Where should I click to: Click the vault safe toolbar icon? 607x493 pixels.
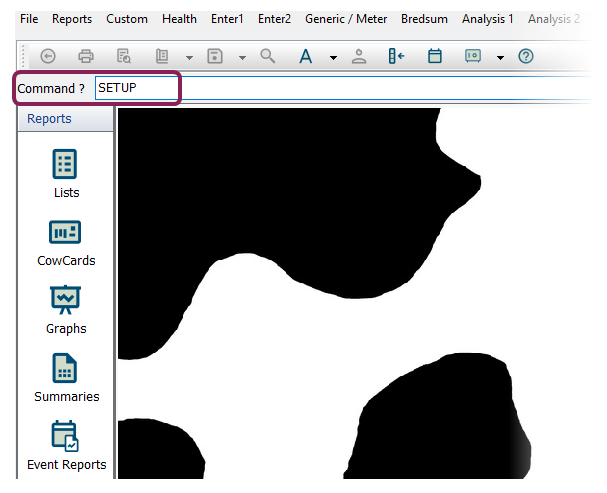473,56
